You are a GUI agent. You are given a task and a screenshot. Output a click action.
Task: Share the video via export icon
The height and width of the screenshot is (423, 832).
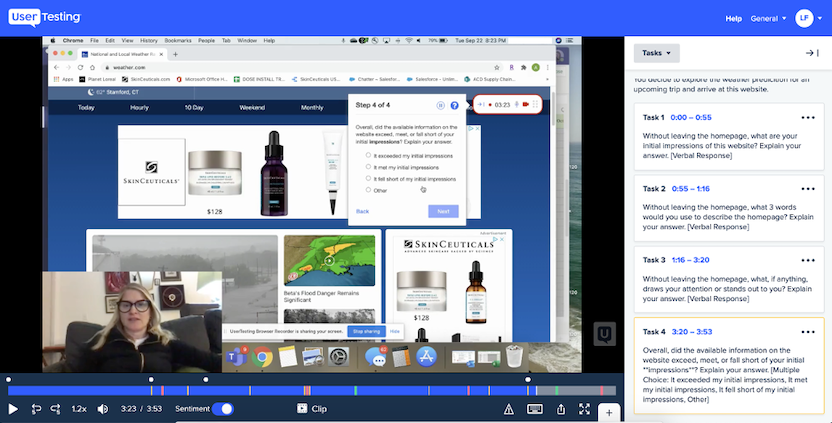point(561,409)
